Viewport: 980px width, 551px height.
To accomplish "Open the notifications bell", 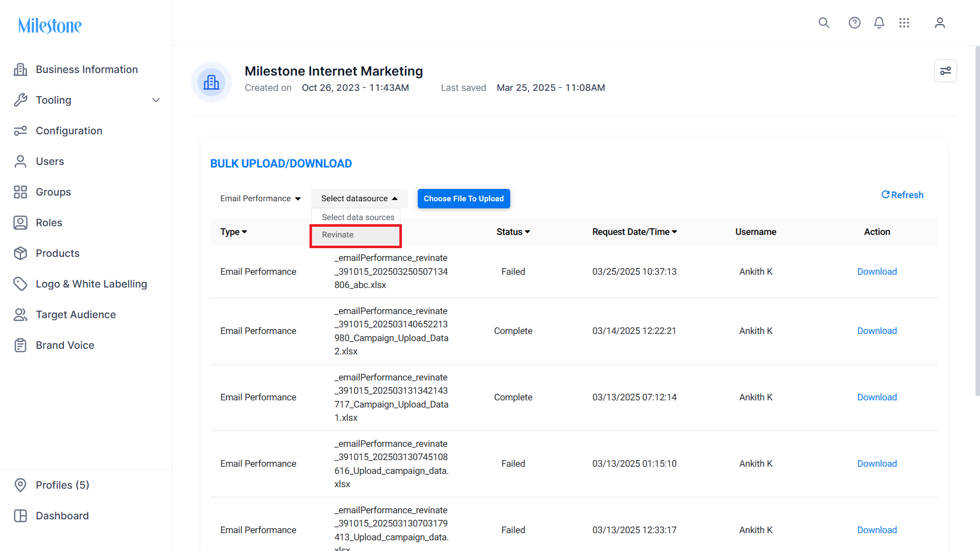I will [x=879, y=23].
